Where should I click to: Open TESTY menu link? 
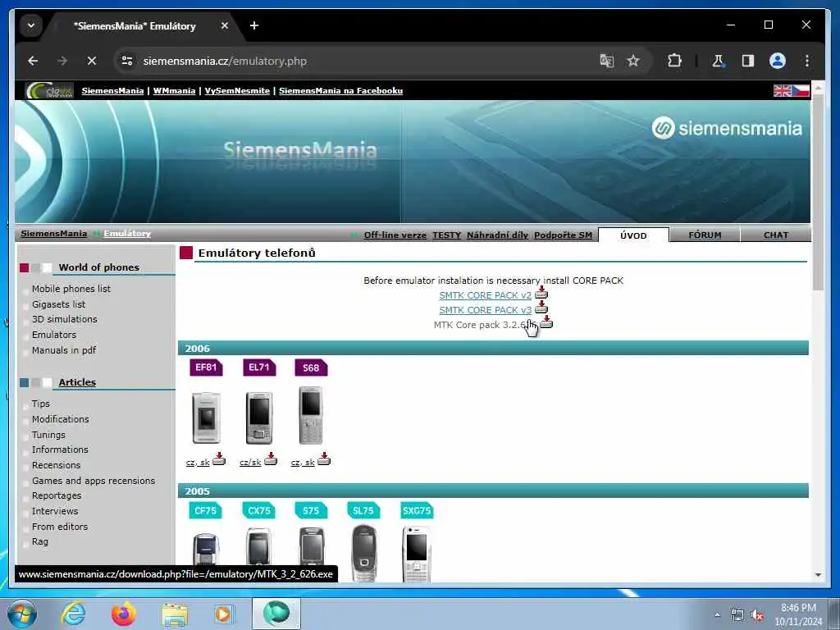(x=446, y=235)
